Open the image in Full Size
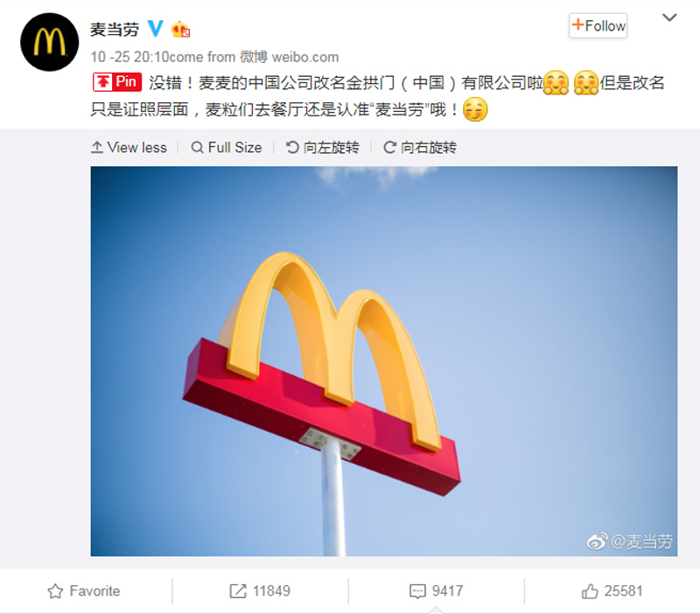Viewport: 700px width, 614px height. click(227, 147)
